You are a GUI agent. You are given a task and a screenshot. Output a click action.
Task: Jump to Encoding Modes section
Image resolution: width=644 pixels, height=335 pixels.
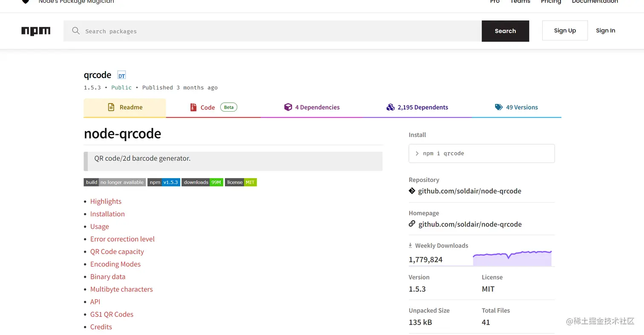115,264
